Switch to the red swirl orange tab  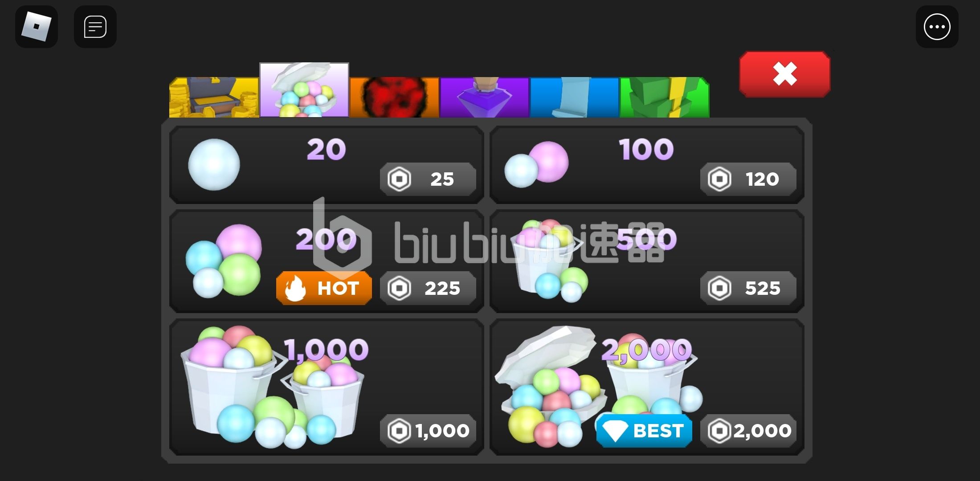pos(394,98)
